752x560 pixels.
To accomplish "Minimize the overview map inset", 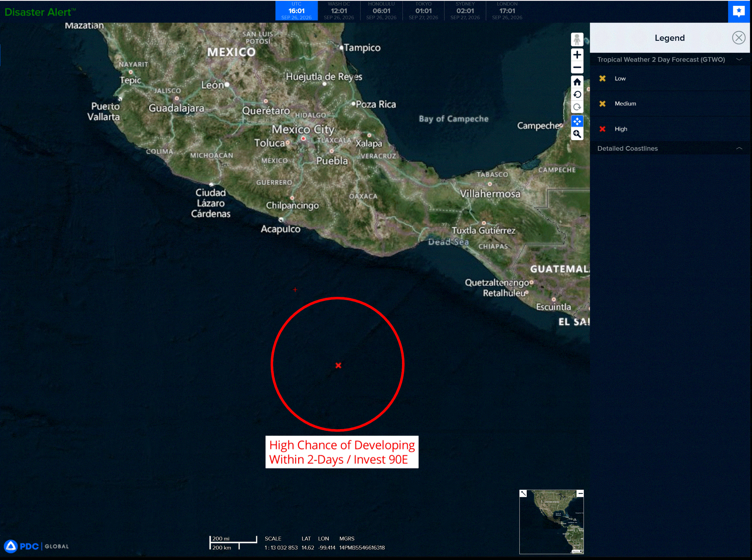I will point(580,493).
